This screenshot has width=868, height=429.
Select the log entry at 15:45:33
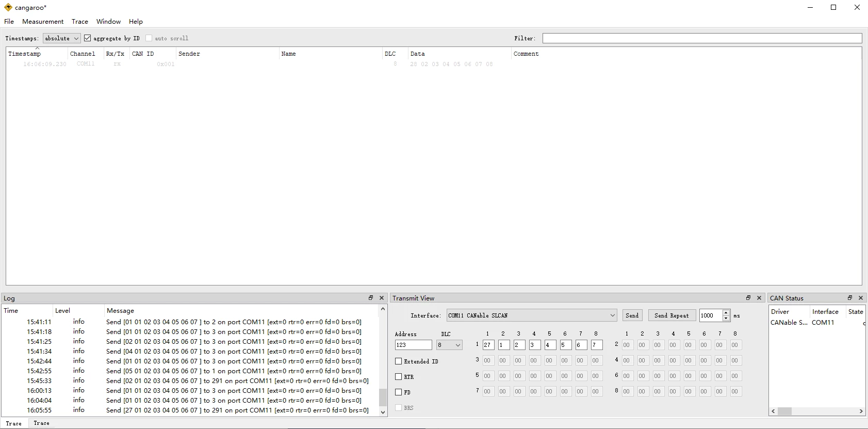(191, 381)
